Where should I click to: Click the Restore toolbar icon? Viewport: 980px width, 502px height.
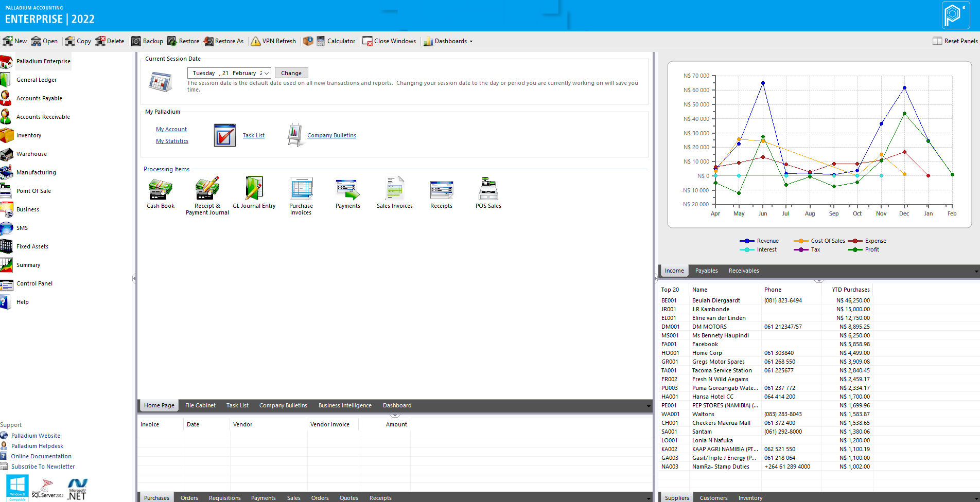coord(172,41)
